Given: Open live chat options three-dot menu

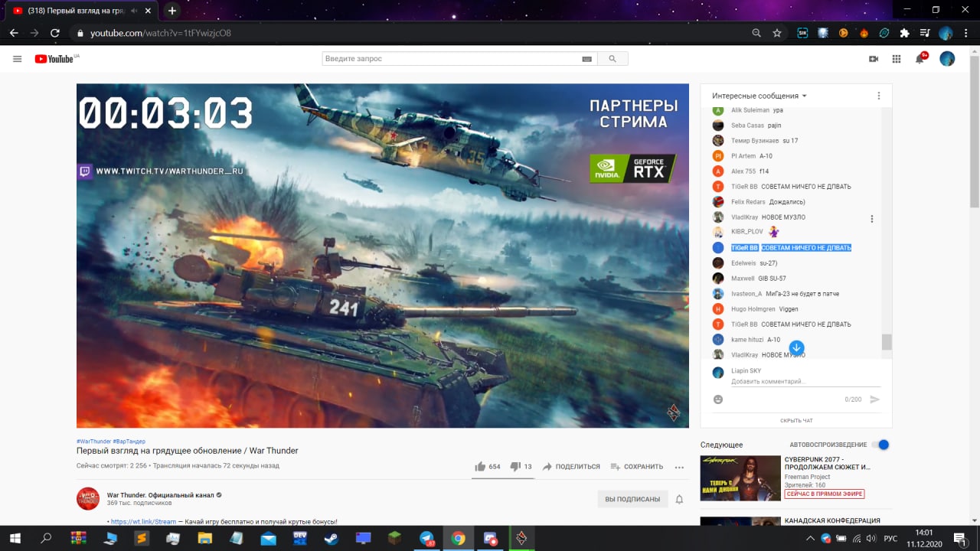Looking at the screenshot, I should pyautogui.click(x=879, y=96).
